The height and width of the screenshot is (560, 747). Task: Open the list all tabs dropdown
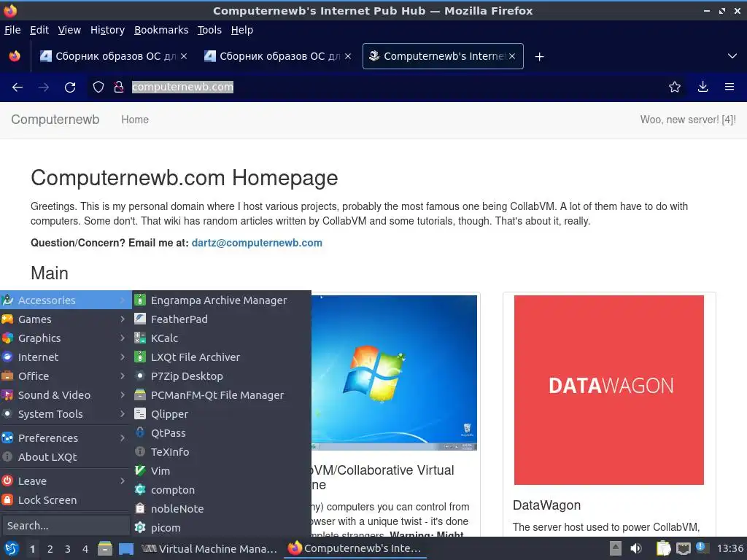coord(732,56)
